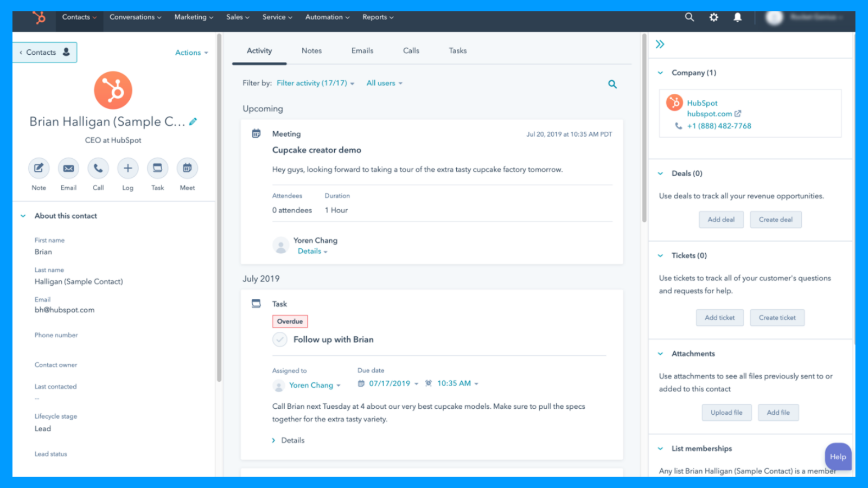
Task: Select the Activity tab
Action: 259,50
